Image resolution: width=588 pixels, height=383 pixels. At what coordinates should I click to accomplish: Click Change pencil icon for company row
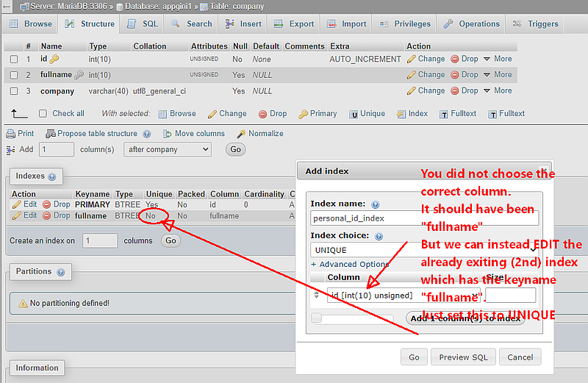412,90
